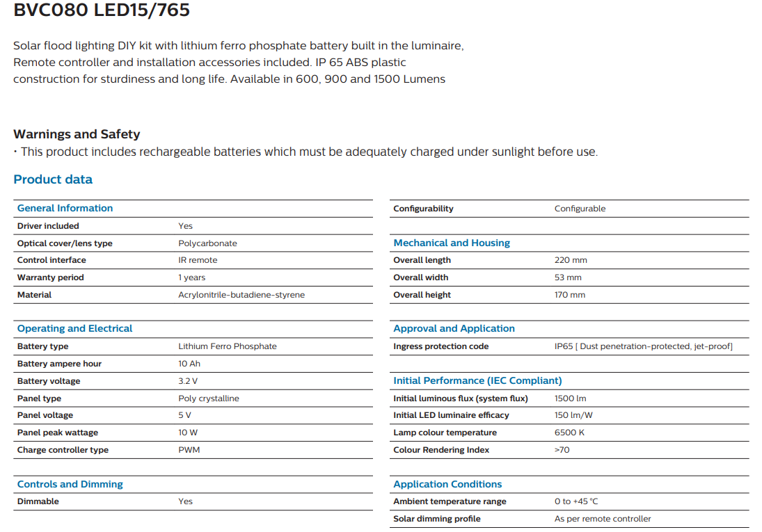Click Initial Performance (IEC Compliant) header
Image resolution: width=762 pixels, height=532 pixels.
point(477,380)
